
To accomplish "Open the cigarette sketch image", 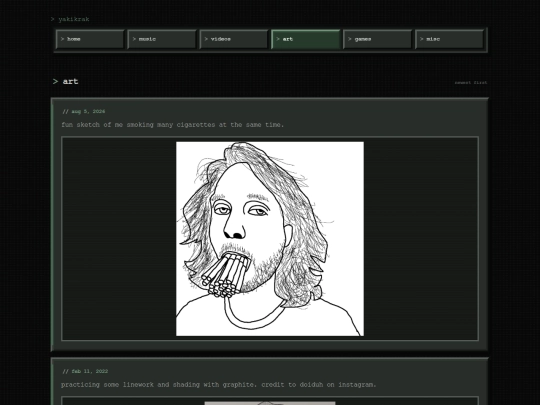I will [x=270, y=239].
